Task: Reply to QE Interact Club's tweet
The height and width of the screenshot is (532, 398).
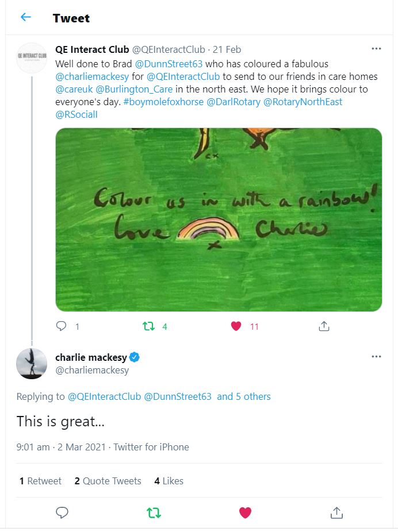Action: click(x=61, y=326)
